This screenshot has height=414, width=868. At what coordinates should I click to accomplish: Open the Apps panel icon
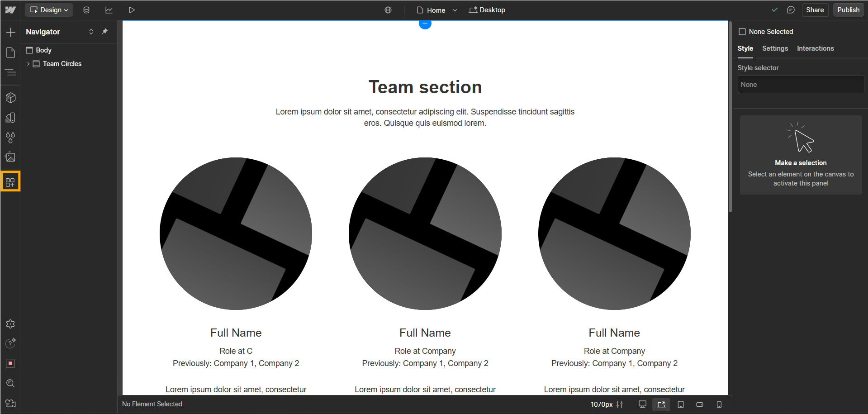point(10,182)
